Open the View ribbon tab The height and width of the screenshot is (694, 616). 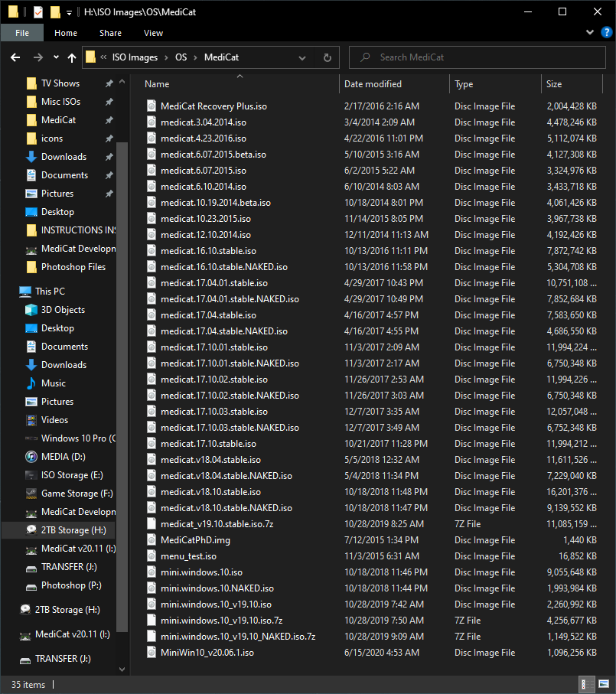(x=153, y=33)
